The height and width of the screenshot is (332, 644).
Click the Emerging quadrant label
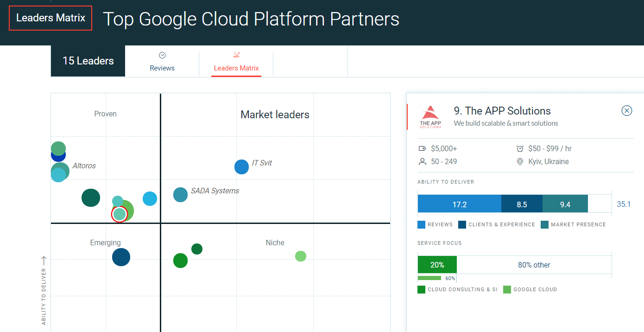105,243
